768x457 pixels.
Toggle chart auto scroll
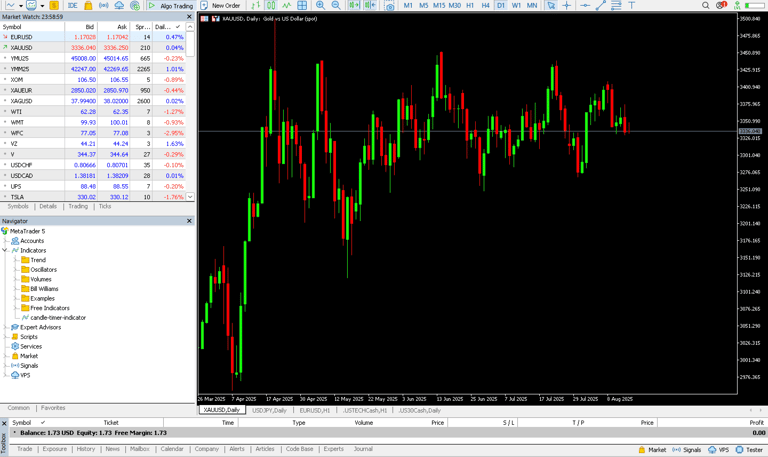click(354, 5)
